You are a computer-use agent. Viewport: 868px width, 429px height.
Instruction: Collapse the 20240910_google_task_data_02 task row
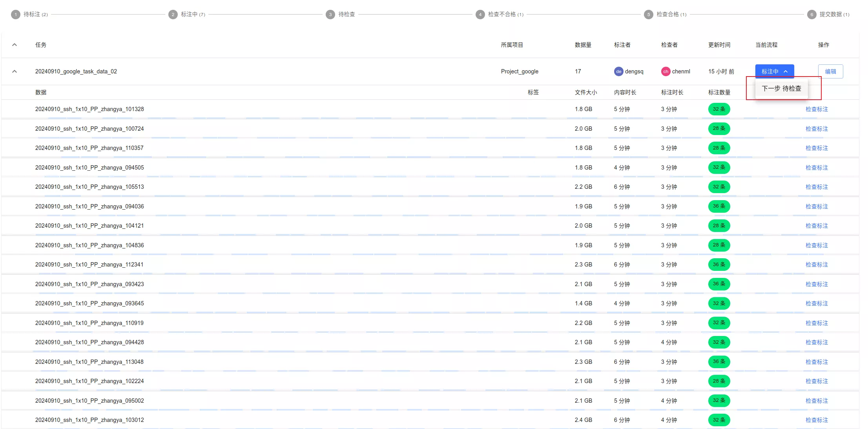15,71
